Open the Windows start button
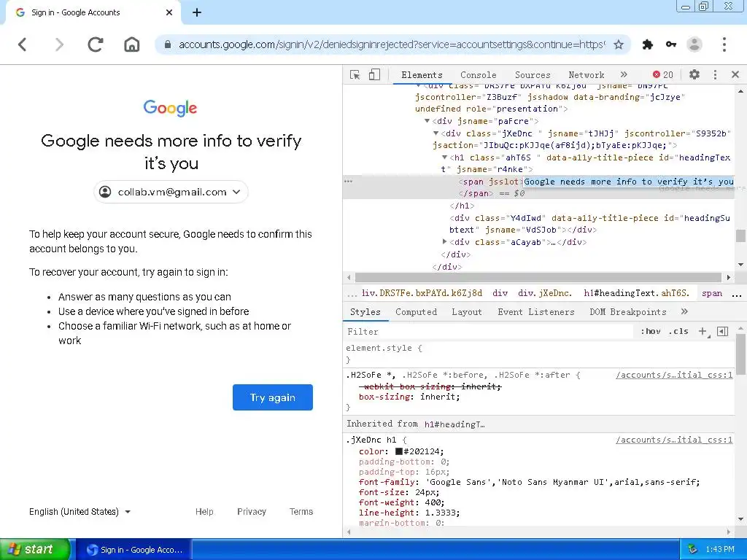Viewport: 747px width, 560px height. (x=35, y=549)
